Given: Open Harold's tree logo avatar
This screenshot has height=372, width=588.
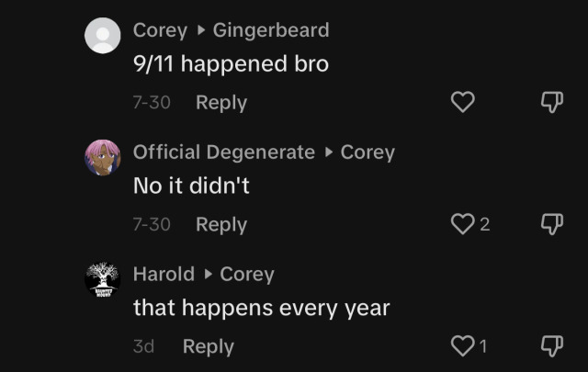Looking at the screenshot, I should click(x=103, y=279).
